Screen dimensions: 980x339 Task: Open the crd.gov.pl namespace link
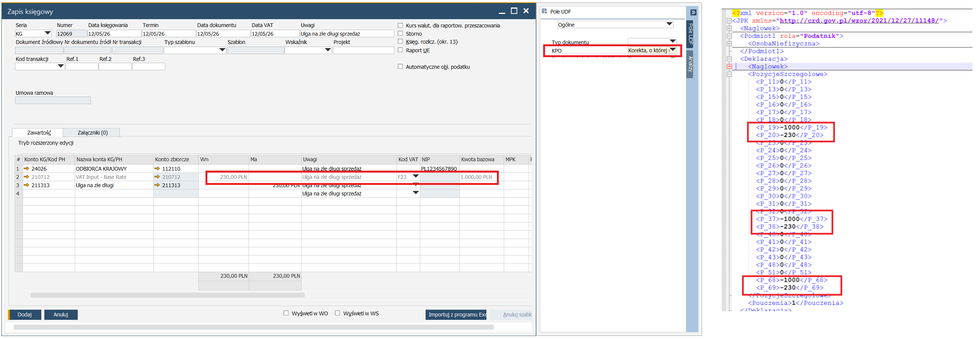859,21
